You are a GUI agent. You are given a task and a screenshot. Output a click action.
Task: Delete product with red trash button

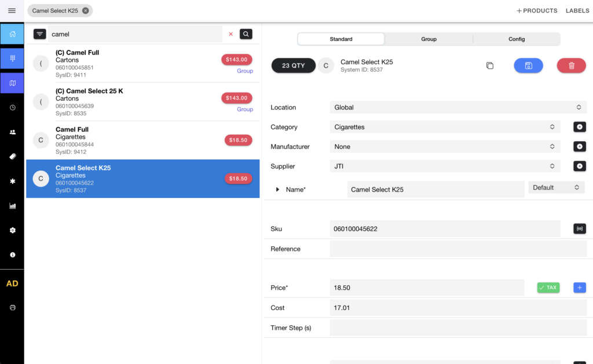coord(572,66)
